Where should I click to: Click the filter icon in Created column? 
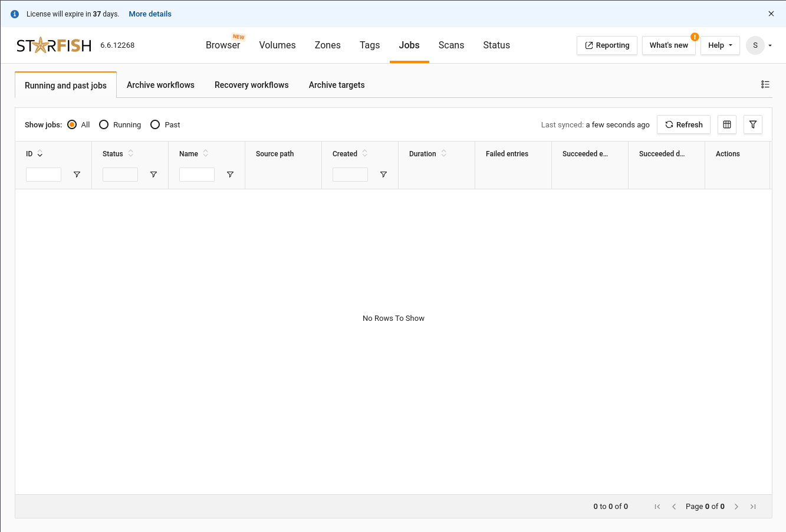pyautogui.click(x=383, y=175)
